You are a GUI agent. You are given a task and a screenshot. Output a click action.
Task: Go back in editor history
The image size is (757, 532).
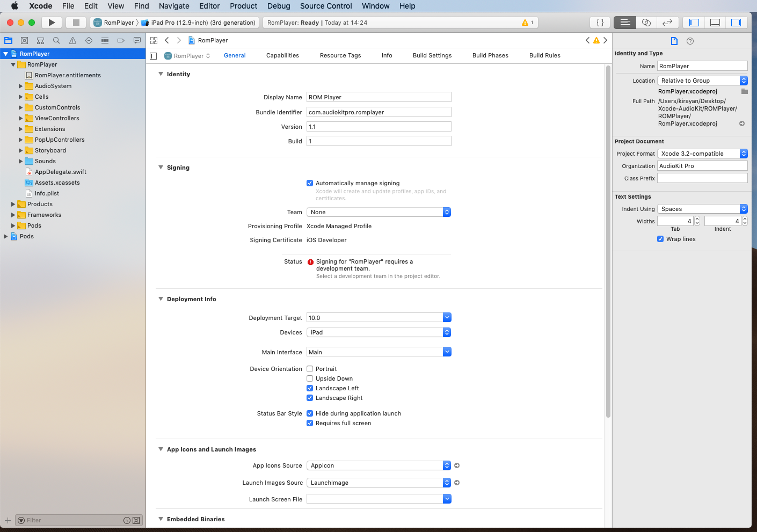(x=167, y=40)
